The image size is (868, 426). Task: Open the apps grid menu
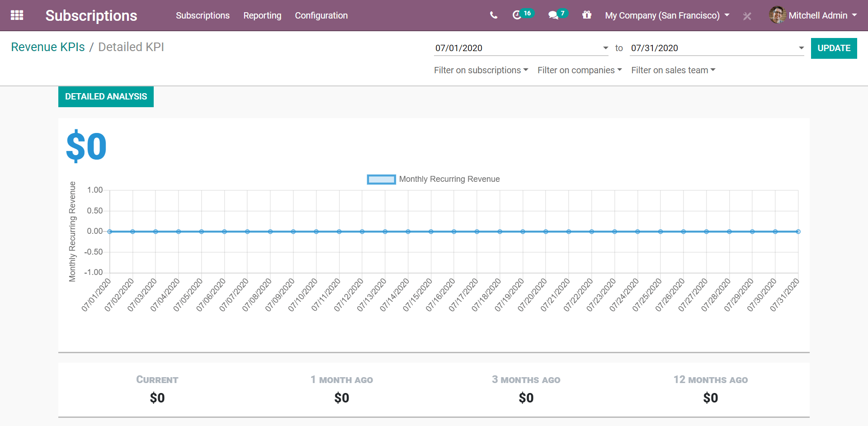(x=17, y=15)
